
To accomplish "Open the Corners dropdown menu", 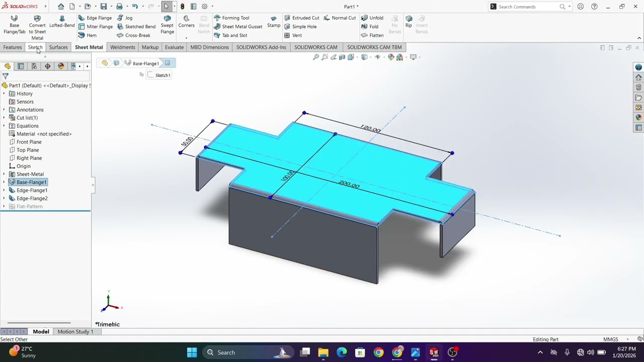I will click(x=186, y=38).
